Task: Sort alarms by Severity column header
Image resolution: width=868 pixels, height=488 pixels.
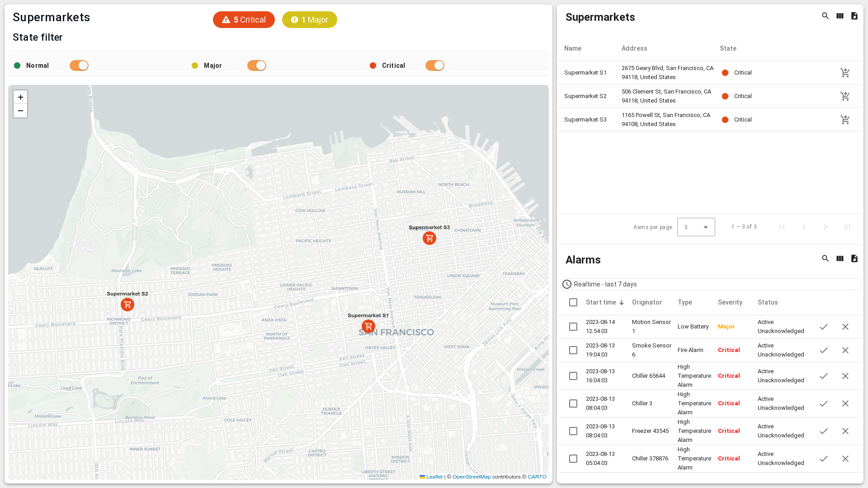Action: (x=730, y=302)
